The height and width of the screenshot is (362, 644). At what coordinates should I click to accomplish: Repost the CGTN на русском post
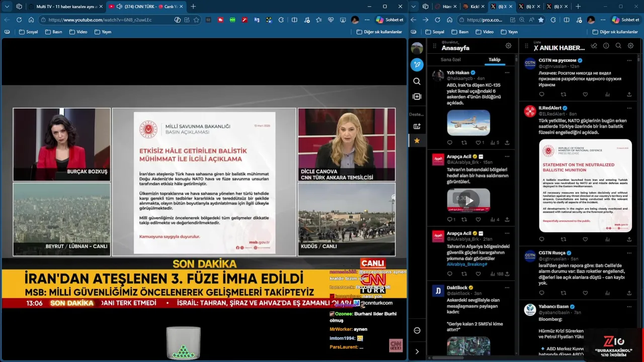pyautogui.click(x=563, y=94)
